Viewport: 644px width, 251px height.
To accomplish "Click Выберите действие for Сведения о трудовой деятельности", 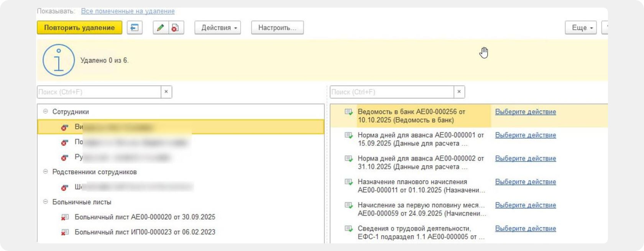I will pos(526,228).
